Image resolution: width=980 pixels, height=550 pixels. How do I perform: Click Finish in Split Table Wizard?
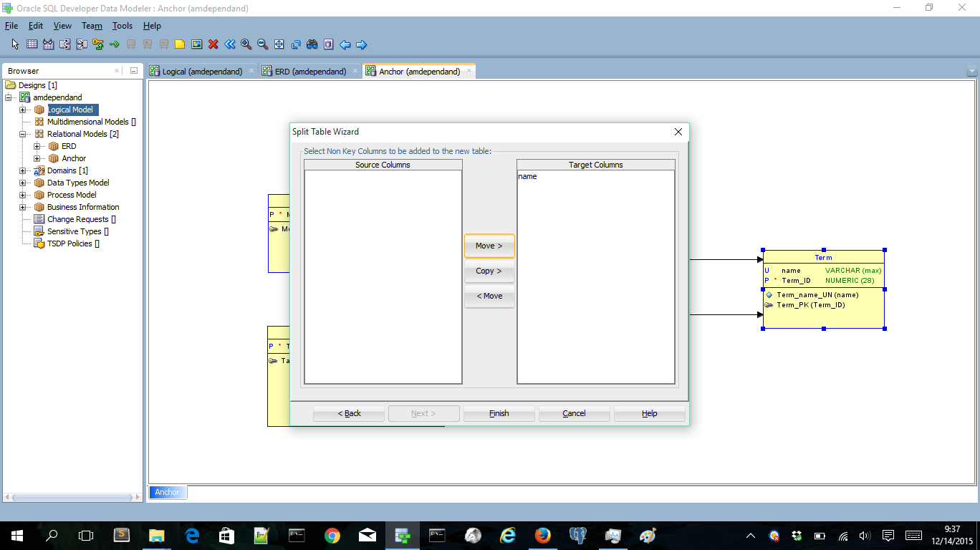499,413
